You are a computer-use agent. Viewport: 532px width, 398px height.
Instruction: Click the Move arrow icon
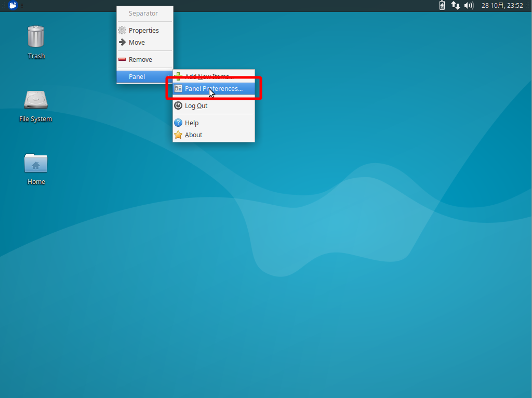tap(123, 42)
